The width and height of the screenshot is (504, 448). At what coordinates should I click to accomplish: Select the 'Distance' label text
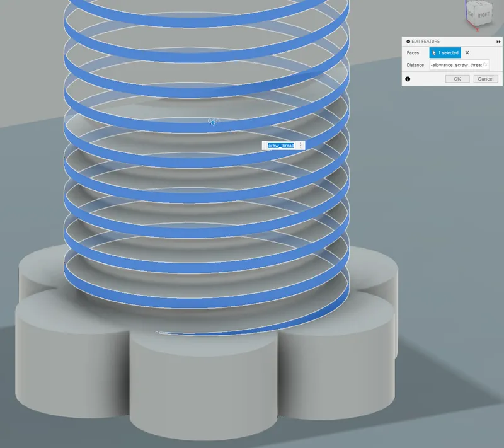pos(415,65)
